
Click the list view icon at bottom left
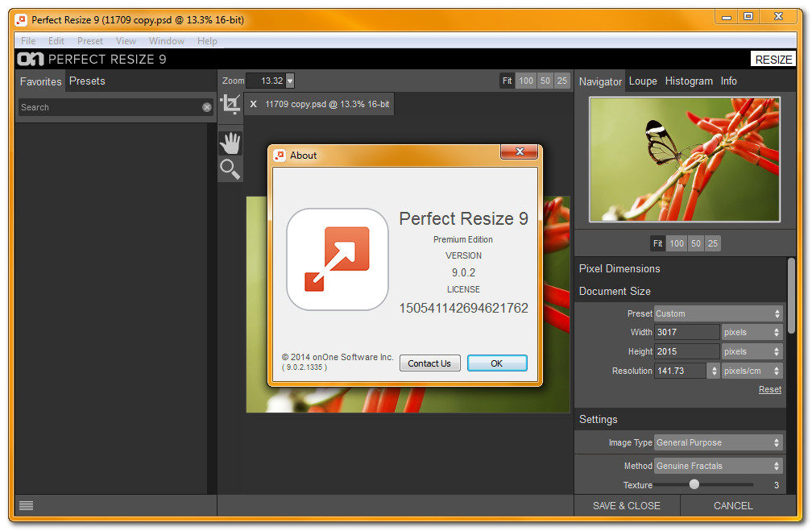[x=26, y=505]
